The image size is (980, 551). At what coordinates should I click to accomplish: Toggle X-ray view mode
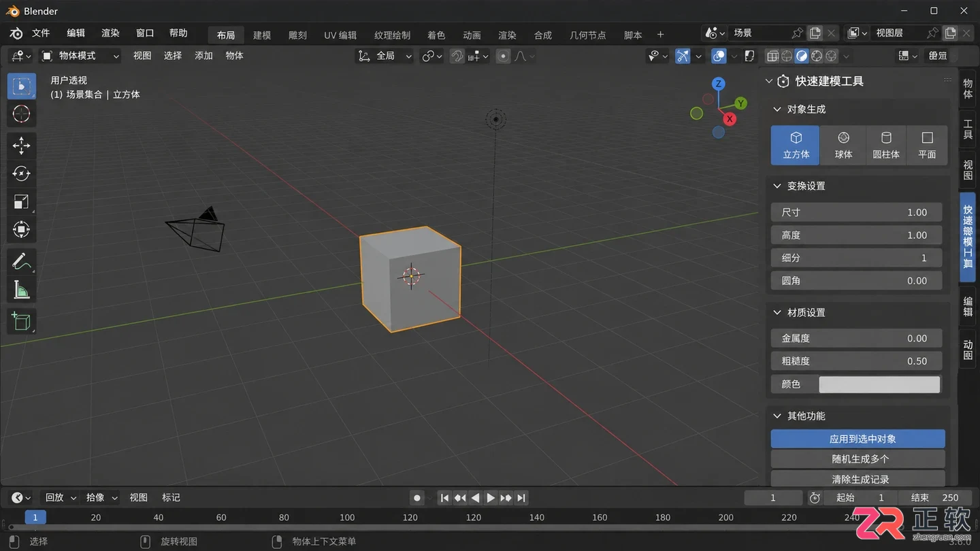coord(749,56)
